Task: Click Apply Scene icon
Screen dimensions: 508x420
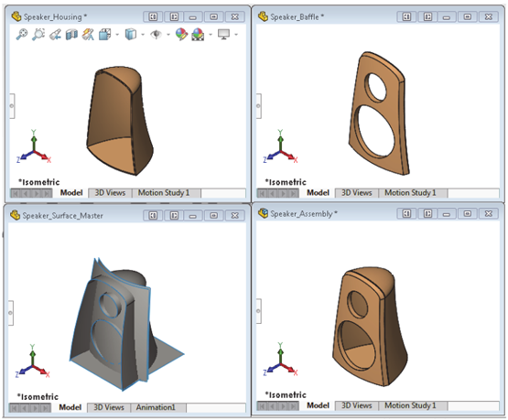Action: click(198, 35)
